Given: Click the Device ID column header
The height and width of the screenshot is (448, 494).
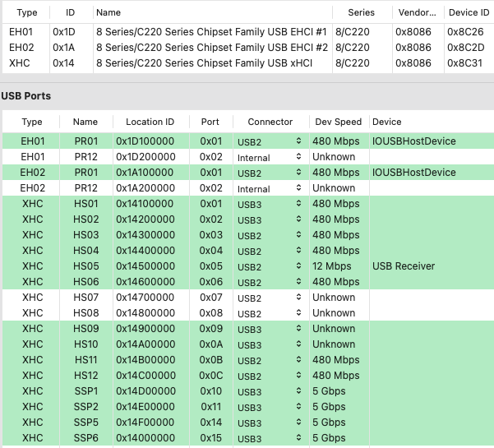Looking at the screenshot, I should (x=469, y=12).
